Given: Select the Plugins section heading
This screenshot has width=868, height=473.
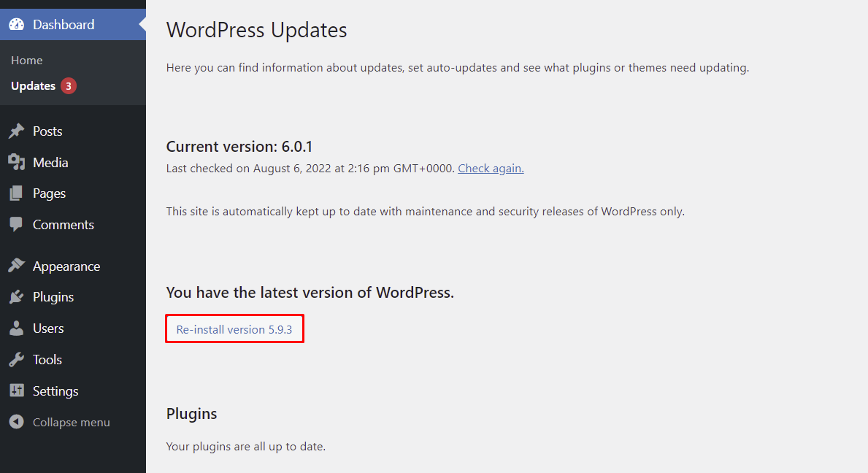Looking at the screenshot, I should (x=191, y=413).
